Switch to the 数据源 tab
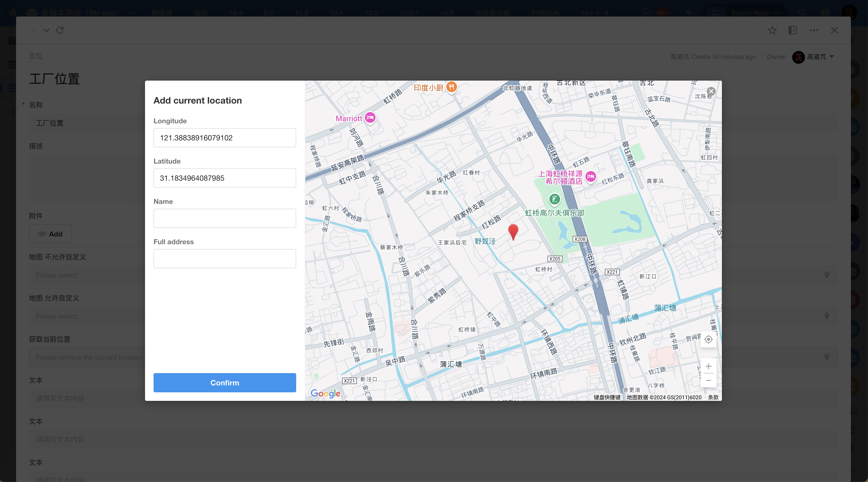The height and width of the screenshot is (482, 868). coord(162,13)
